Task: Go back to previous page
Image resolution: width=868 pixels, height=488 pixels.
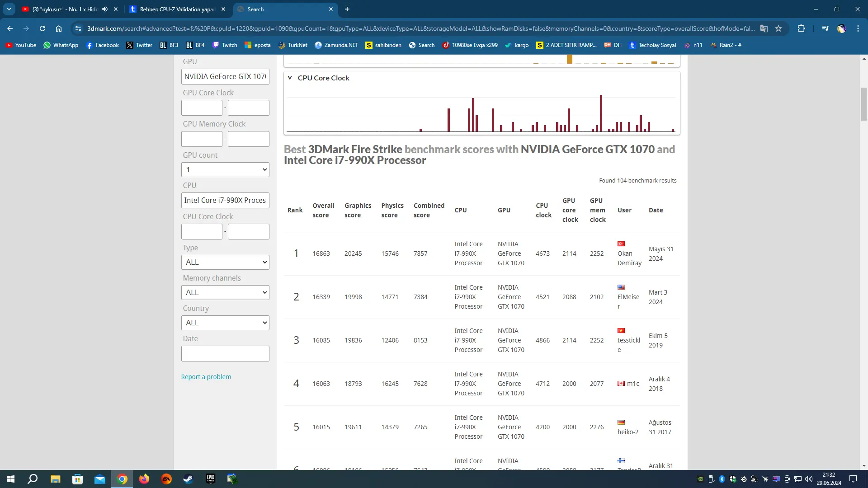Action: click(10, 28)
